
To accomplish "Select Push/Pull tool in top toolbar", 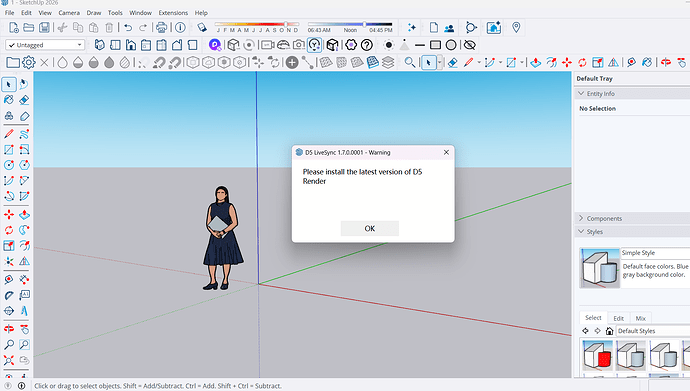I will coord(536,62).
